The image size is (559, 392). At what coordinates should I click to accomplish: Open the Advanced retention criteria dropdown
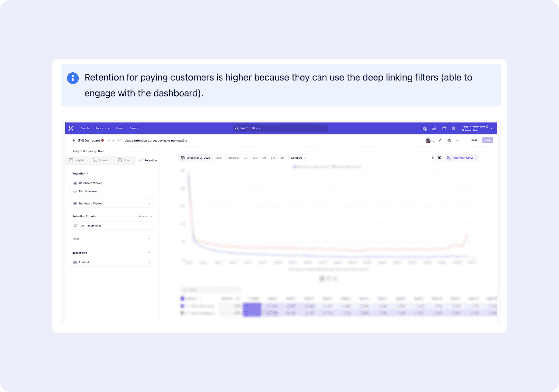click(145, 216)
